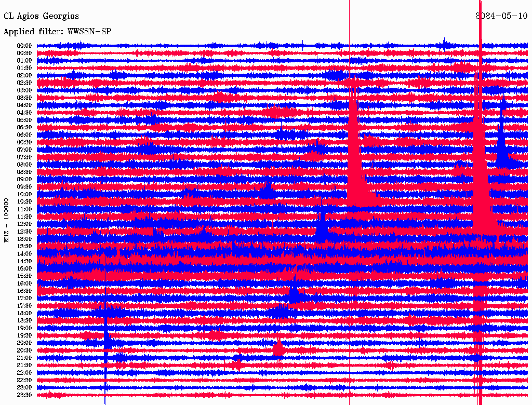Screen dimensions: 532x405
Task: Select the 13:00 time label
Action: (24, 239)
